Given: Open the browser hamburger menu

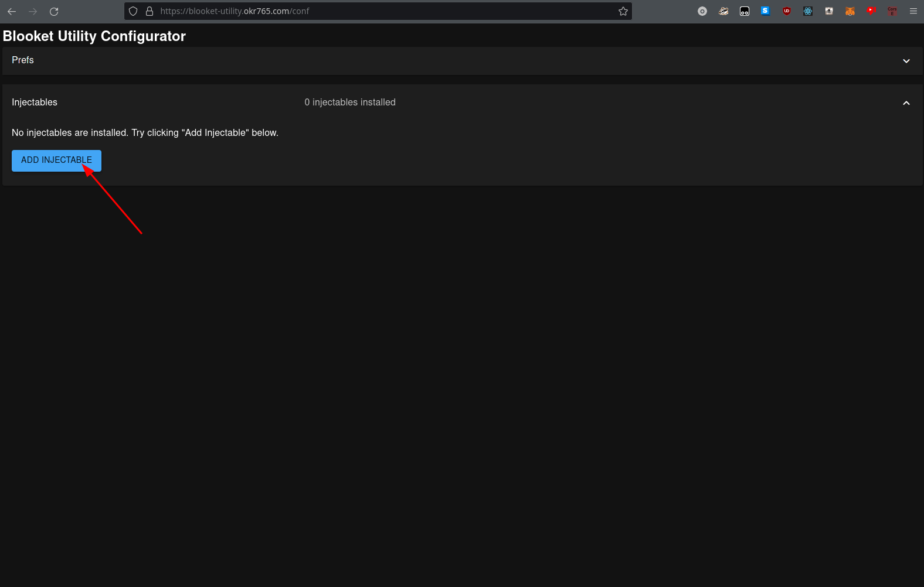Looking at the screenshot, I should (913, 11).
